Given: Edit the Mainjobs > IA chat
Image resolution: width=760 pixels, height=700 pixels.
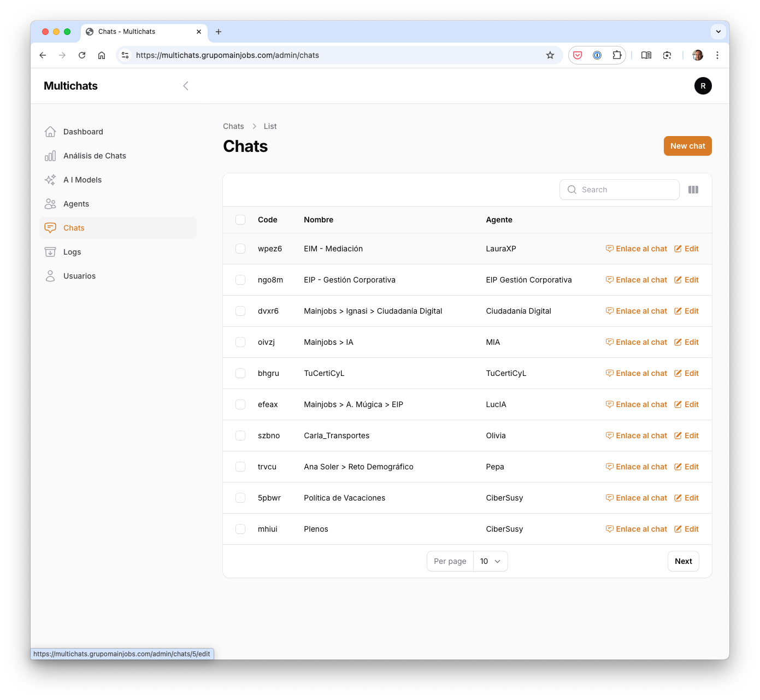Looking at the screenshot, I should [x=687, y=342].
